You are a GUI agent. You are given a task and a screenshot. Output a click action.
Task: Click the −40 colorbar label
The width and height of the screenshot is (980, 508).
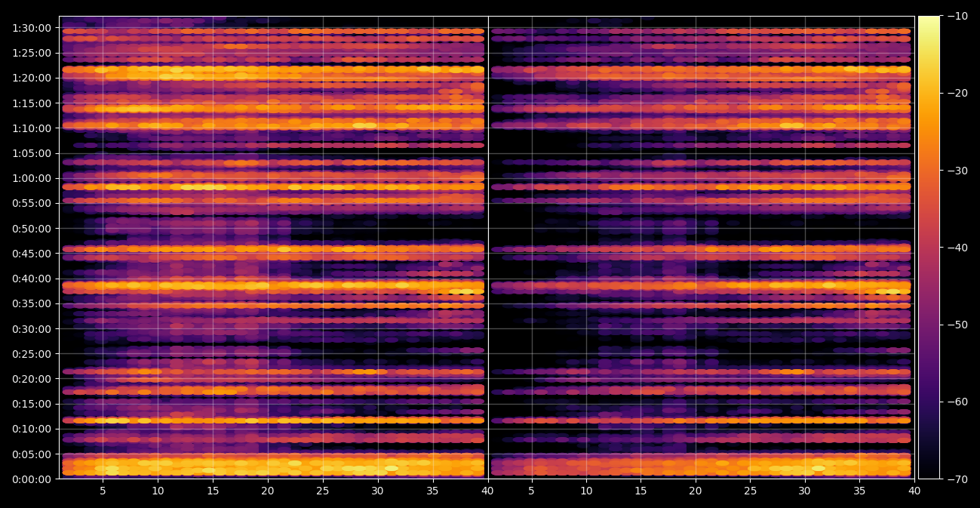(956, 248)
